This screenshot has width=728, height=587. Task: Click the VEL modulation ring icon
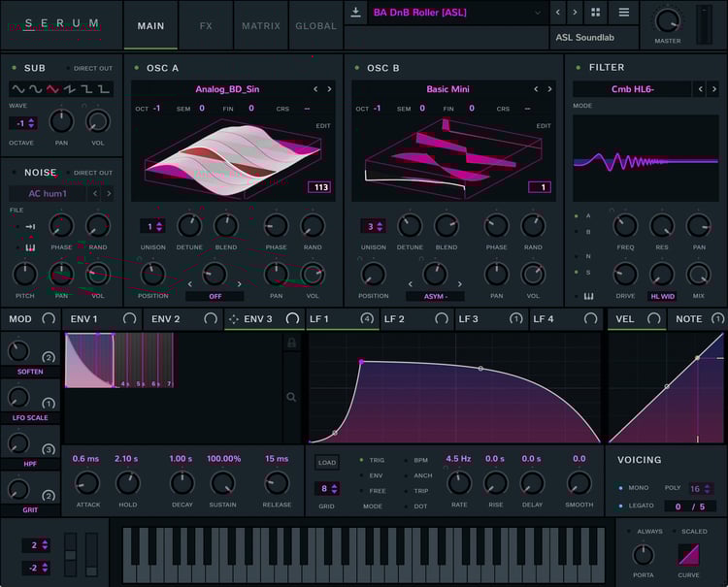coord(653,318)
